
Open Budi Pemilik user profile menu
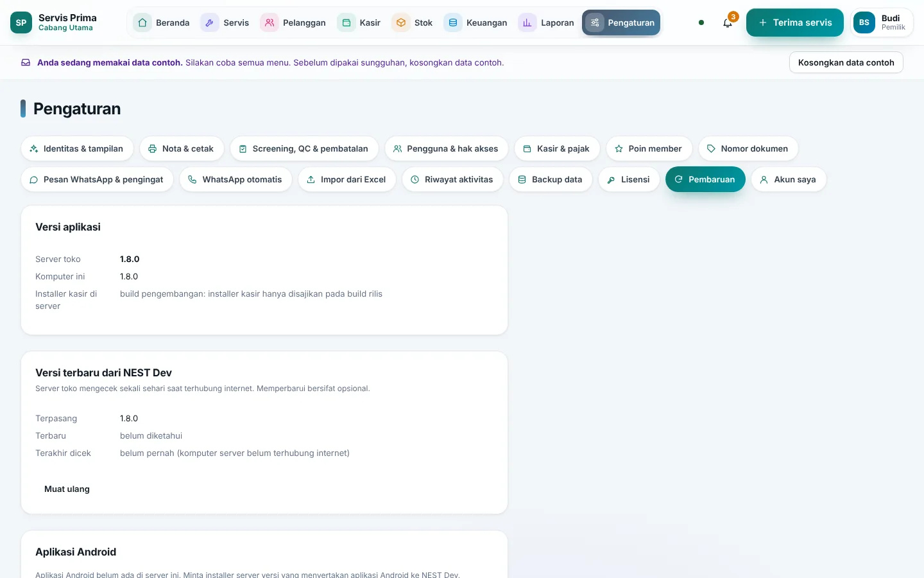(882, 22)
